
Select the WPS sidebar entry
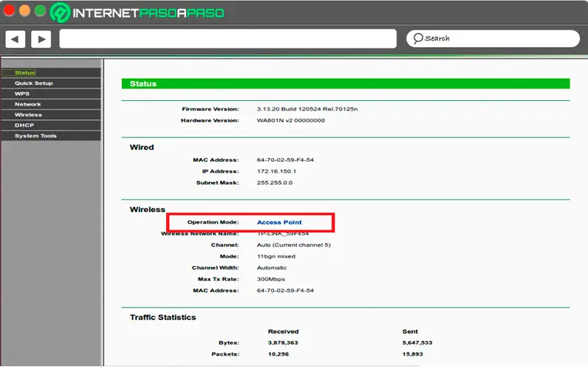pyautogui.click(x=51, y=93)
